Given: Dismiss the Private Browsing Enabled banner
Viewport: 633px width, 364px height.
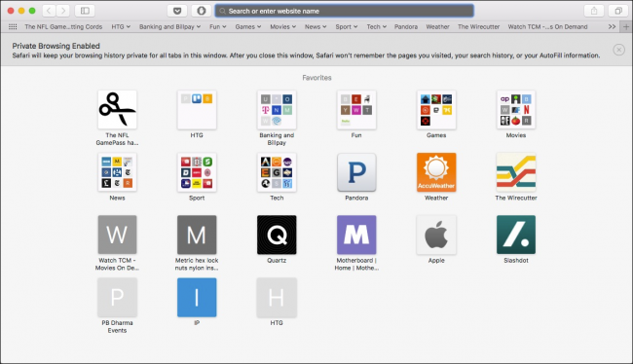Looking at the screenshot, I should tap(618, 50).
